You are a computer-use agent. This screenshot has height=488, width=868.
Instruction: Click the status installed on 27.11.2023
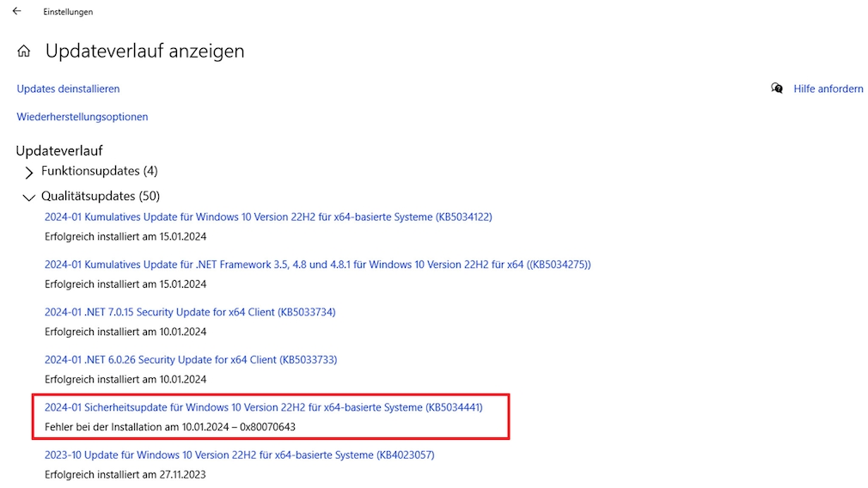(x=125, y=474)
